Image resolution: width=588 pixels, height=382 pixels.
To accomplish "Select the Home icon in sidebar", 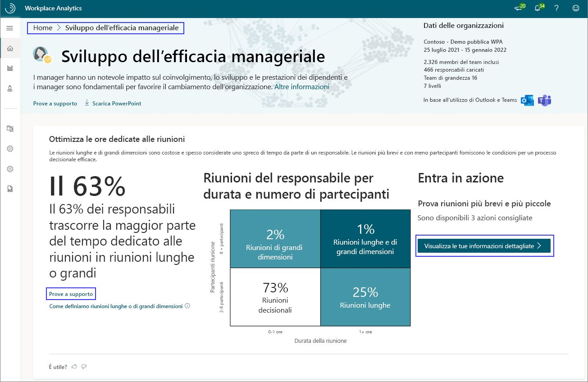I will (x=10, y=48).
